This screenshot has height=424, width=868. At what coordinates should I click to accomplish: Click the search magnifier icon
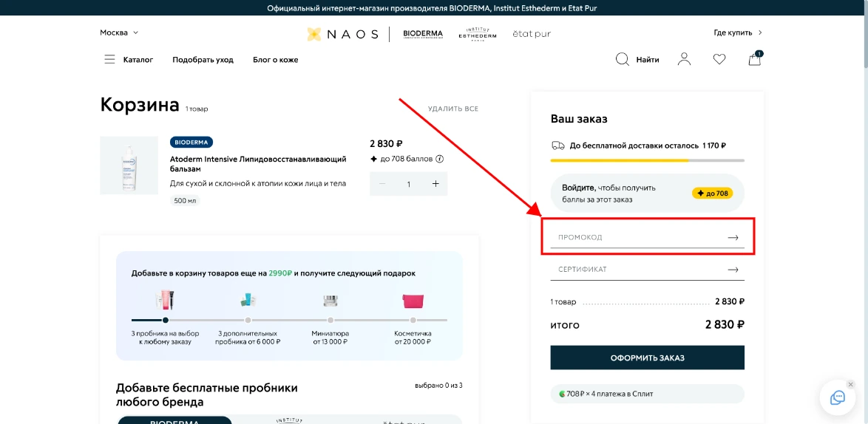(623, 59)
